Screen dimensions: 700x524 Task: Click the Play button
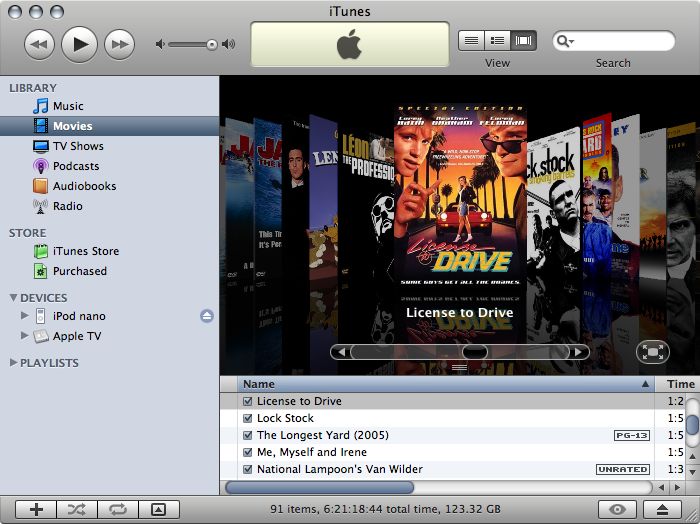point(79,44)
